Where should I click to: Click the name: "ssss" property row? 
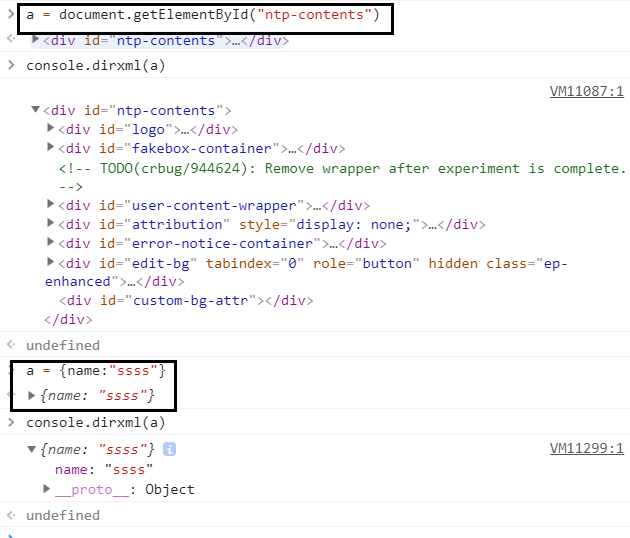(x=104, y=469)
